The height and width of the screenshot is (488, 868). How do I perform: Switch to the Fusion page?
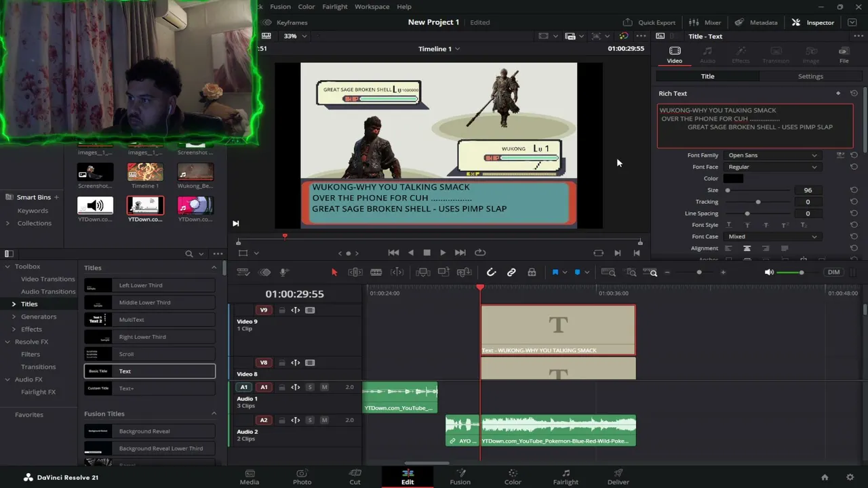(x=460, y=477)
